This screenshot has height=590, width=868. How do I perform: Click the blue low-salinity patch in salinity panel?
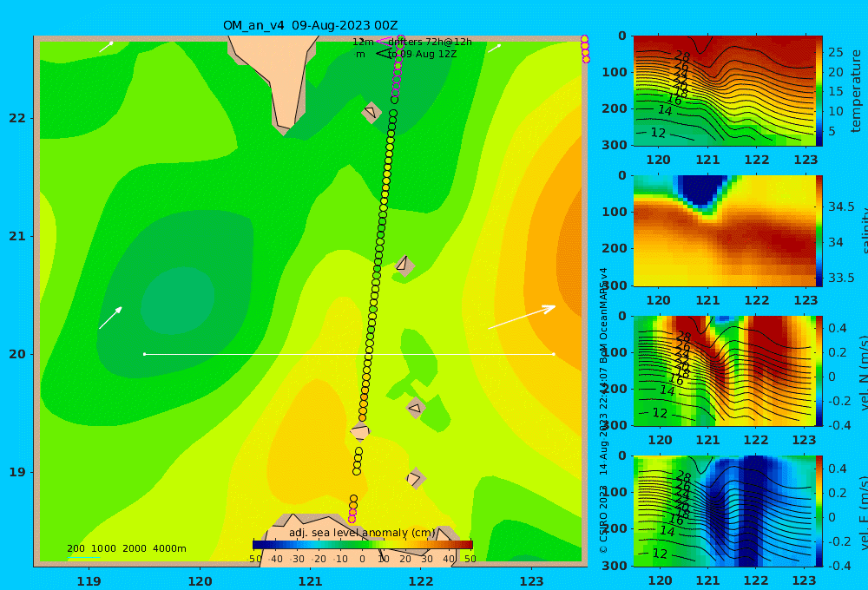(x=702, y=190)
